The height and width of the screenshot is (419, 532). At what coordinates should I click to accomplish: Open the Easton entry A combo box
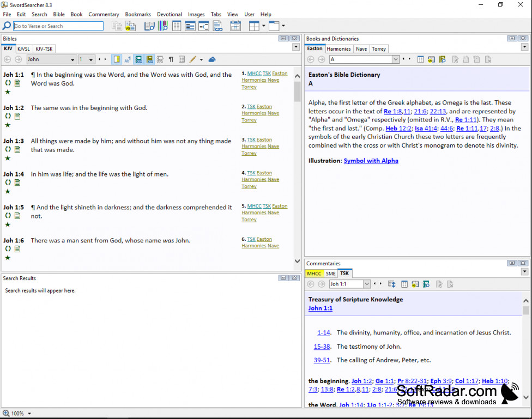point(364,59)
